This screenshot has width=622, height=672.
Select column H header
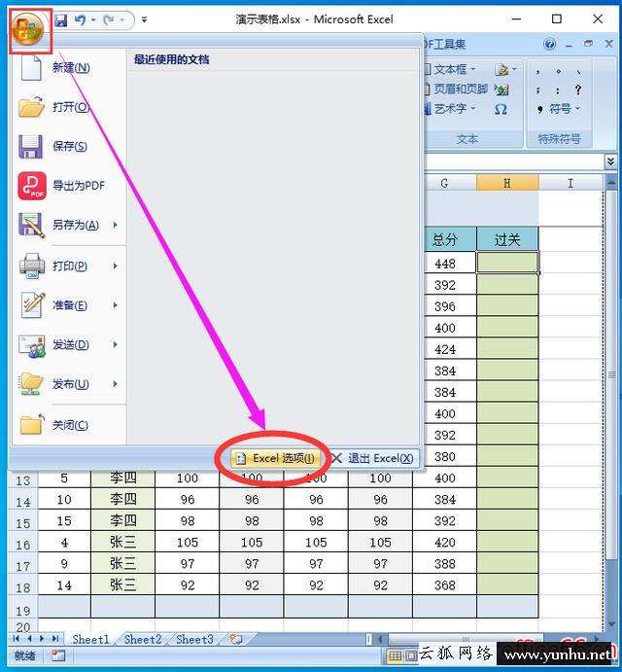507,183
